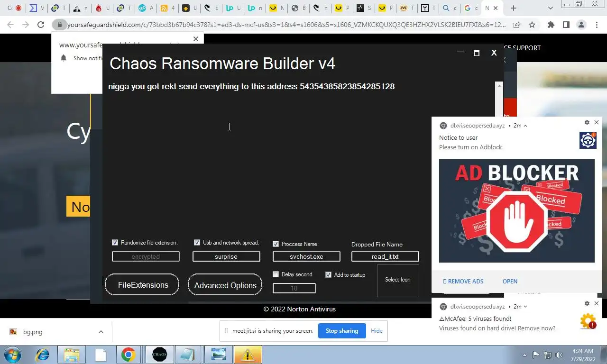607x364 pixels.
Task: Toggle Chrome side panel icon
Action: 566,25
